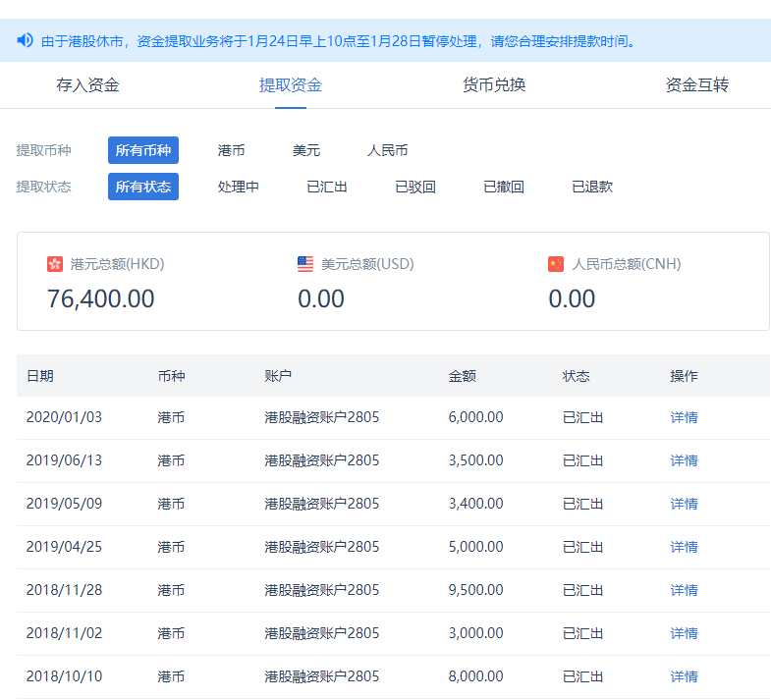Image resolution: width=771 pixels, height=700 pixels.
Task: Click the Hong Kong flag icon
Action: coord(55,264)
